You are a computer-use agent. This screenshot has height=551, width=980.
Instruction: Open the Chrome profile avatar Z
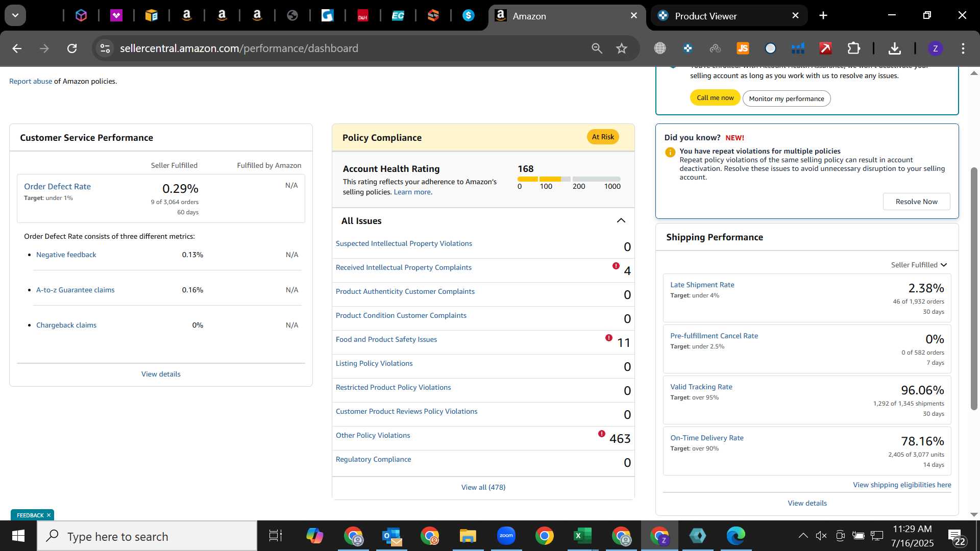point(935,48)
